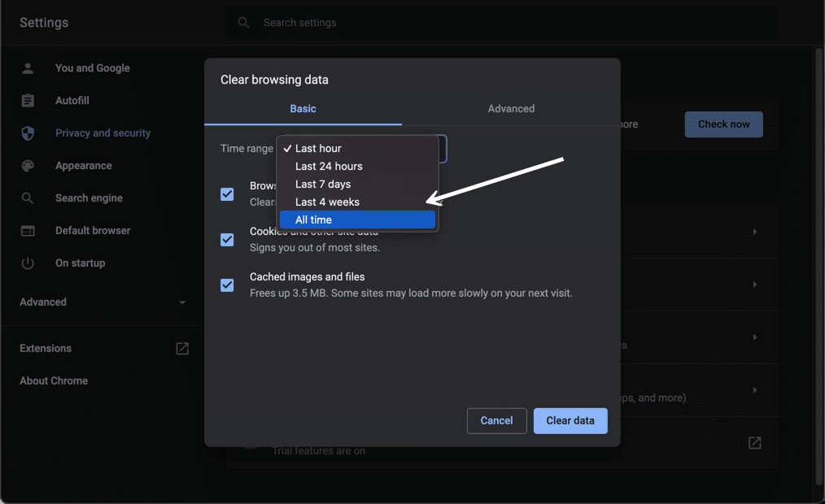Uncheck Browsing history
This screenshot has width=825, height=504.
tap(227, 193)
